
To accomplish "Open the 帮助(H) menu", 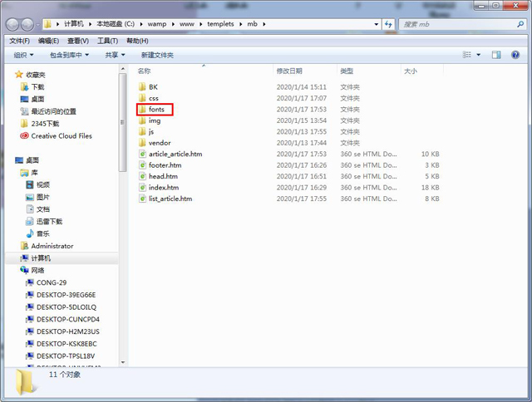I will coord(137,41).
